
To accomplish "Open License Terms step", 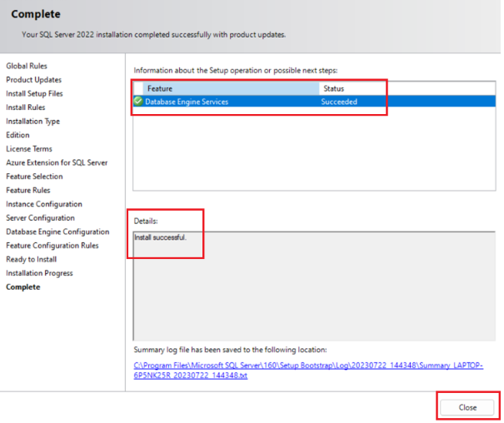I will click(29, 149).
